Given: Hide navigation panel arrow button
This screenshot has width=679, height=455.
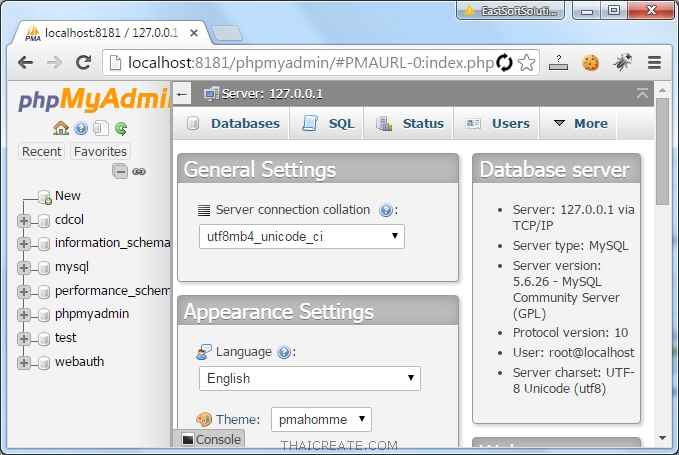Looking at the screenshot, I should click(182, 94).
